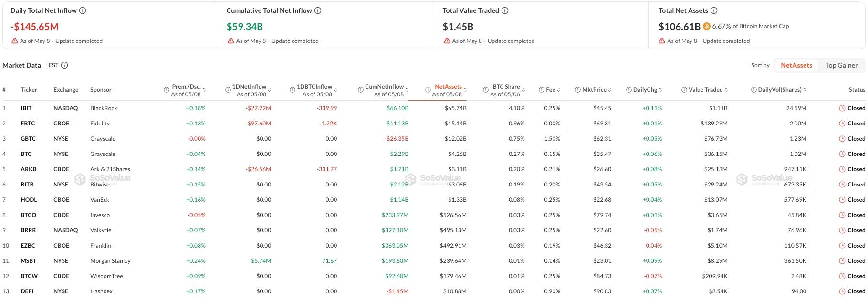Click the Exchange column header
The image size is (868, 300).
(x=66, y=90)
